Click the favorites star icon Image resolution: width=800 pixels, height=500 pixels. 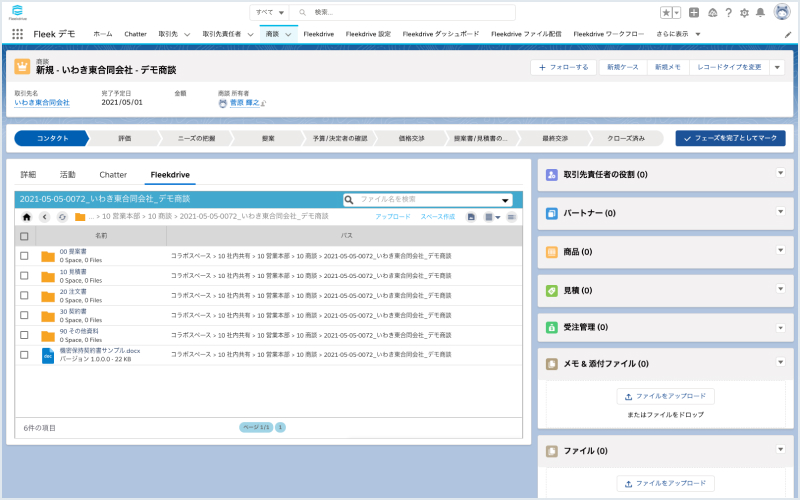pyautogui.click(x=666, y=13)
